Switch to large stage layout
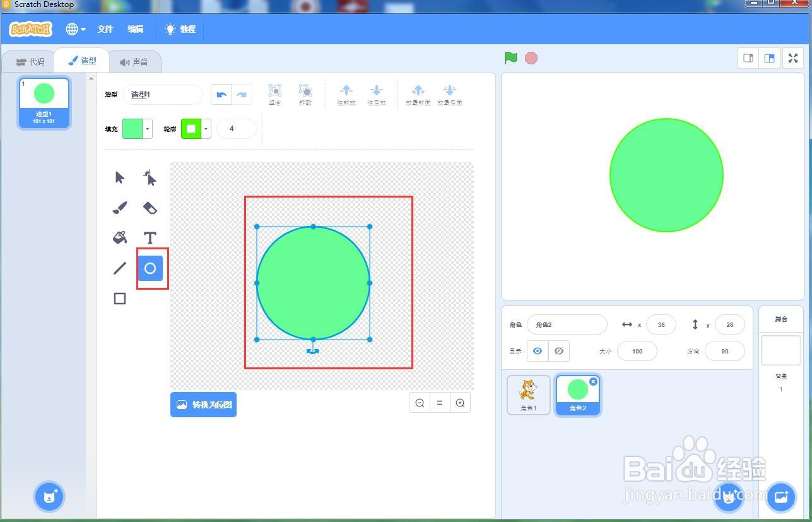Image resolution: width=812 pixels, height=522 pixels. click(x=769, y=58)
